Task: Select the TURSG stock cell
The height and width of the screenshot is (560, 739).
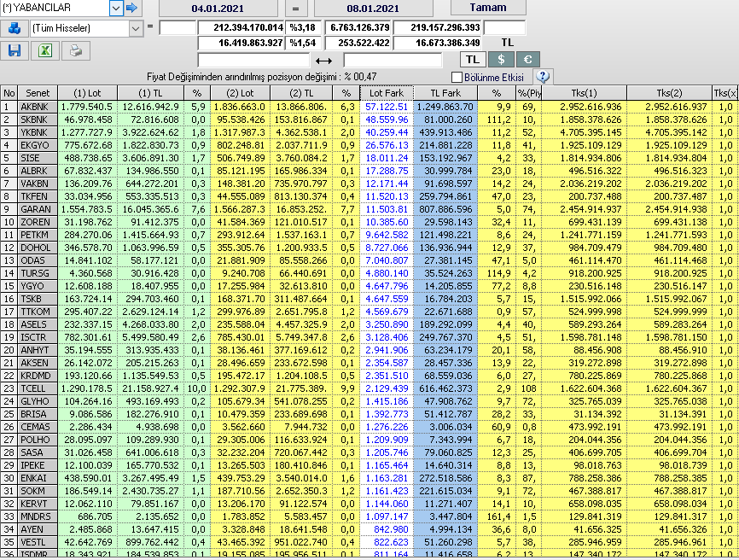Action: [38, 273]
